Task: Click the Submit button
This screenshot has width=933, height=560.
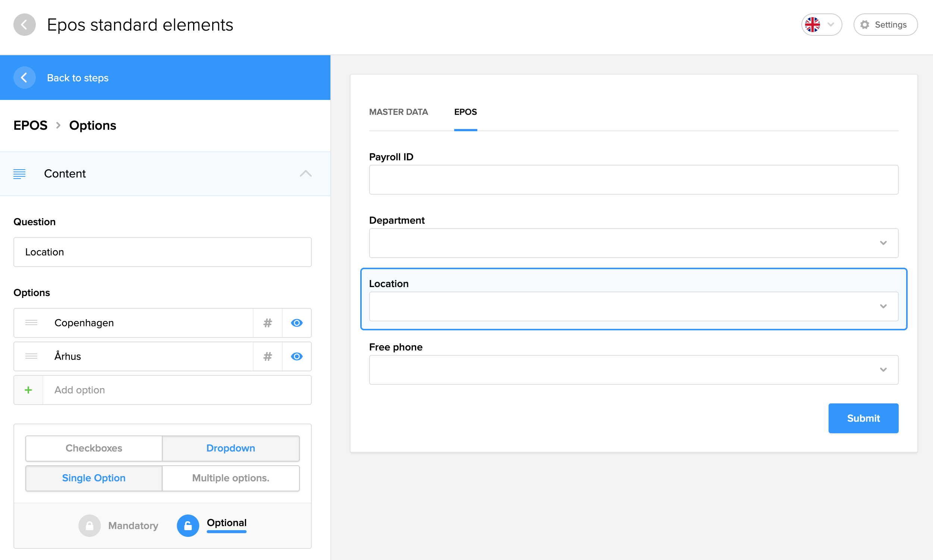Action: (x=863, y=418)
